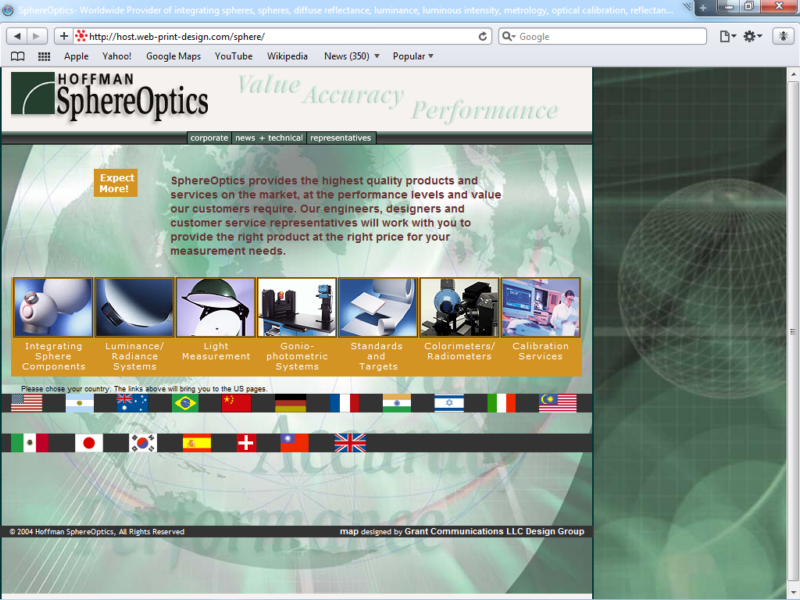This screenshot has width=800, height=600.
Task: Select the Mexico flag
Action: pos(30,443)
